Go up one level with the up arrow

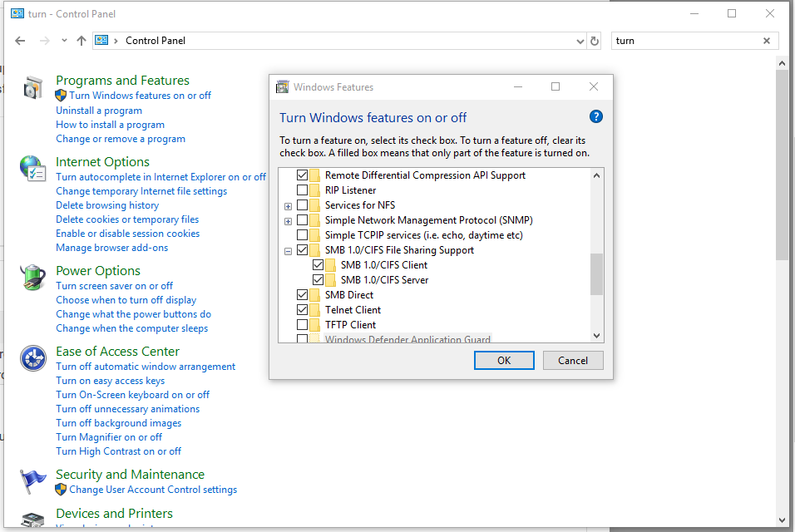[81, 41]
